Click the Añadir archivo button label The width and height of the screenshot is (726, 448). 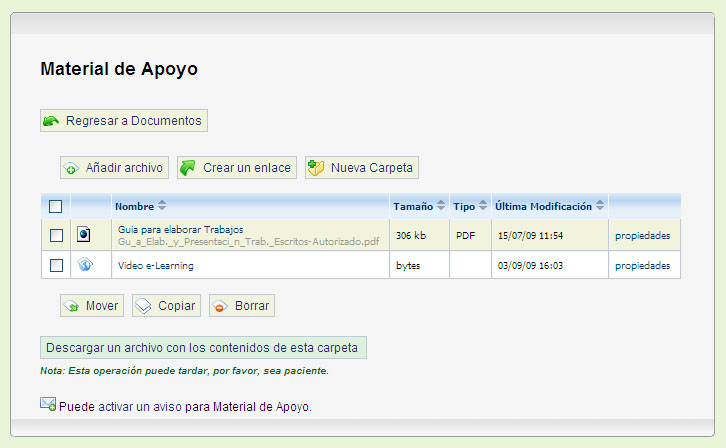(124, 168)
